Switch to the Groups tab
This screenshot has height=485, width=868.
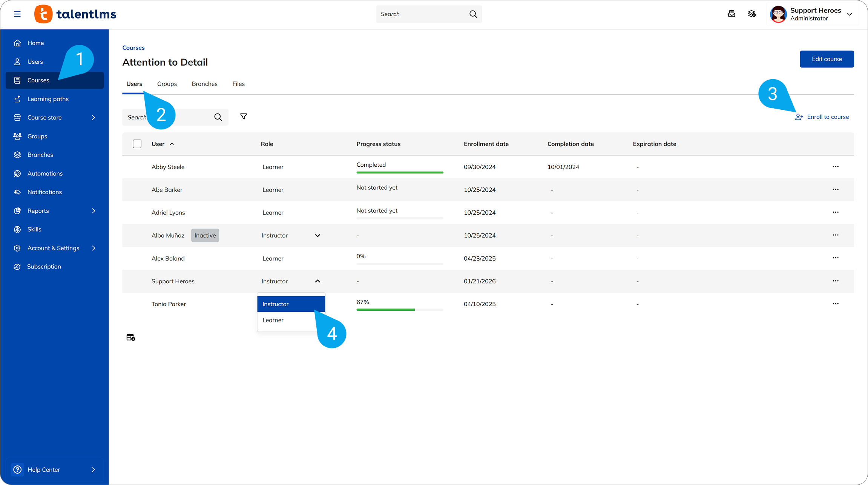167,84
